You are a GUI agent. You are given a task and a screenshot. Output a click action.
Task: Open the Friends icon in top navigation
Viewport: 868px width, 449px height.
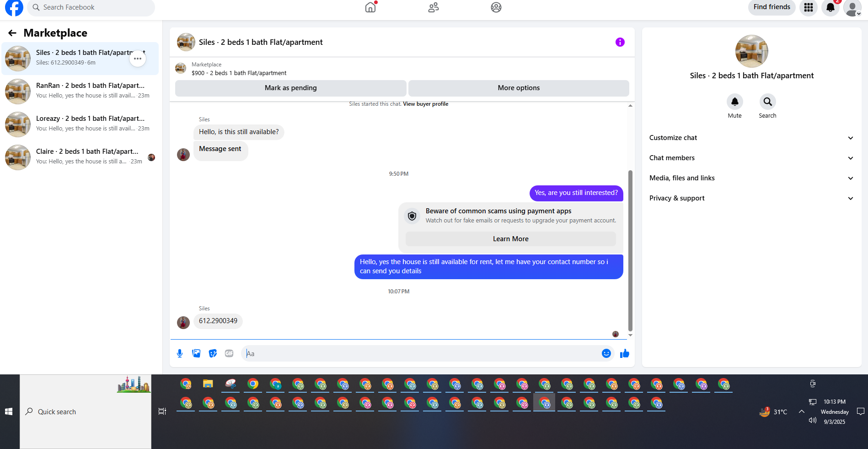434,7
